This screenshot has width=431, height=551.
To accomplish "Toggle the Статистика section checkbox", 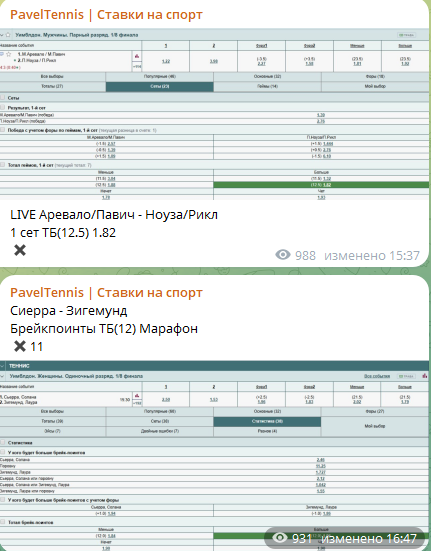I will pos(2,443).
